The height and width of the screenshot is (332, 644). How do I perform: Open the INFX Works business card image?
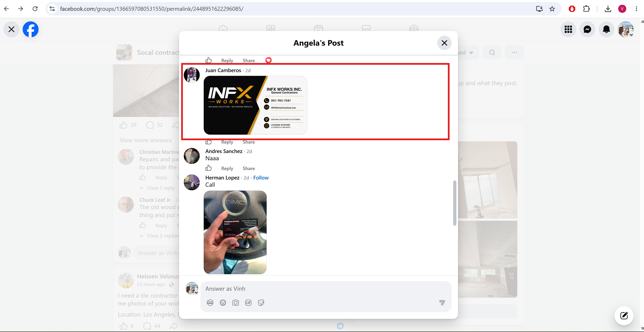255,105
